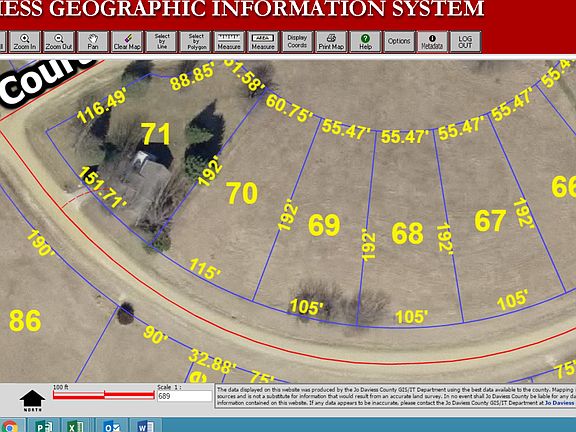576x432 pixels.
Task: View the Metadata info button
Action: click(x=432, y=42)
